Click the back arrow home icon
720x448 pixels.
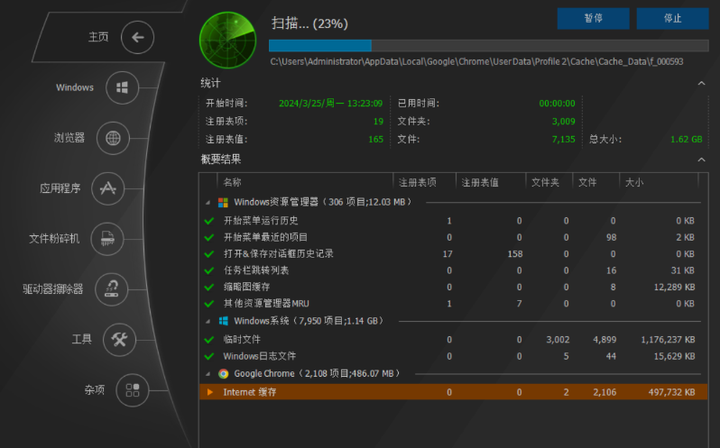pyautogui.click(x=138, y=37)
